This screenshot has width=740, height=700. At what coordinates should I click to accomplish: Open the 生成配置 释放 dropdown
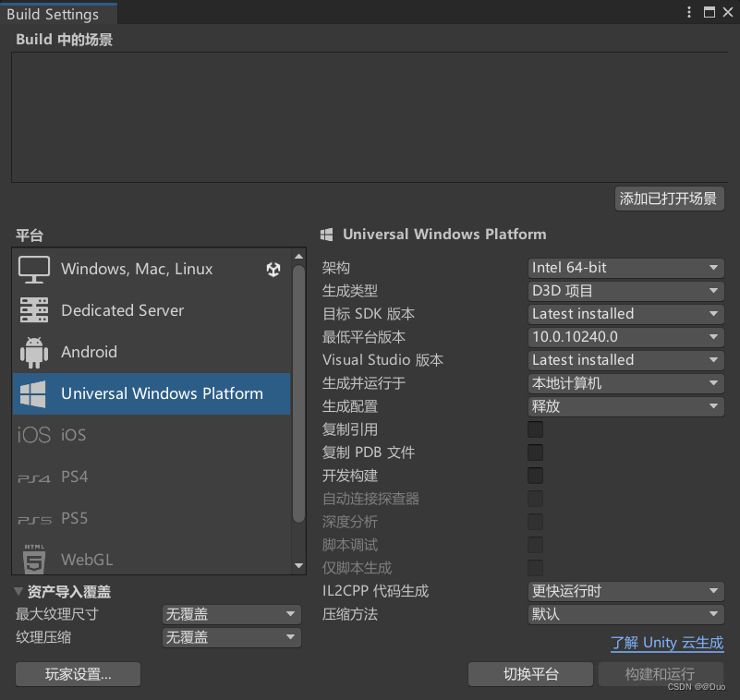625,406
